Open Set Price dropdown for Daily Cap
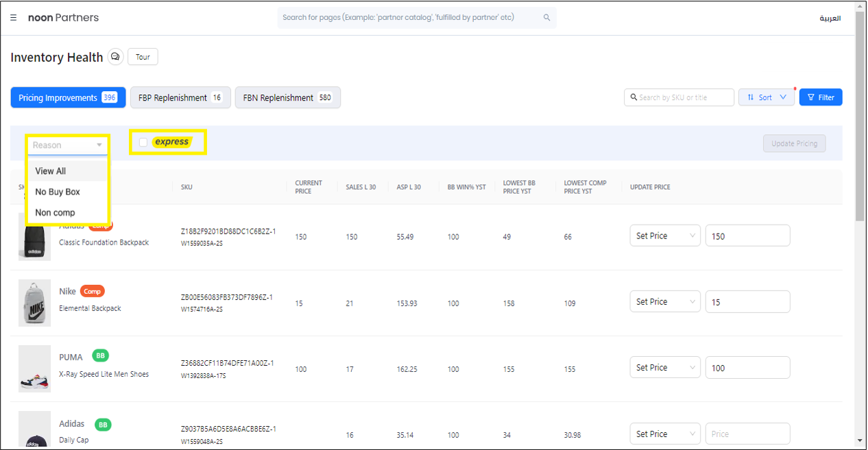This screenshot has width=868, height=450. [x=665, y=434]
